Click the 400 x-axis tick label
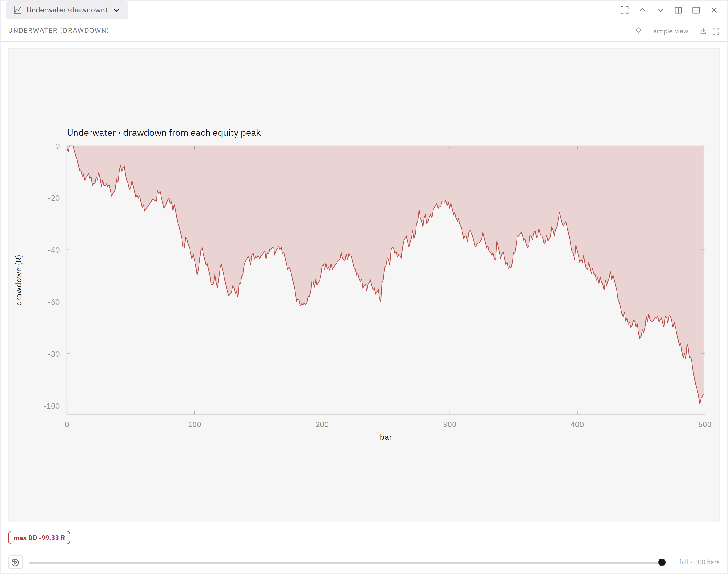 tap(577, 424)
